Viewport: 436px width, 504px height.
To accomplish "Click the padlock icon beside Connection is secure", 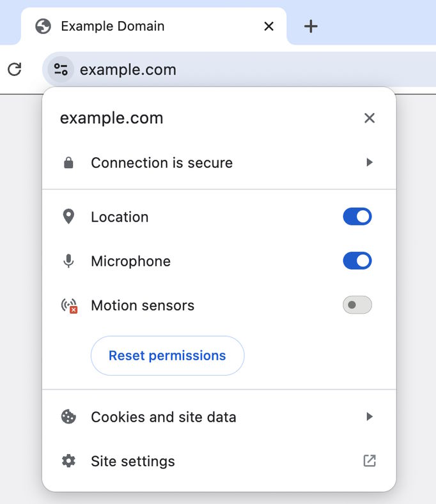I will (68, 163).
